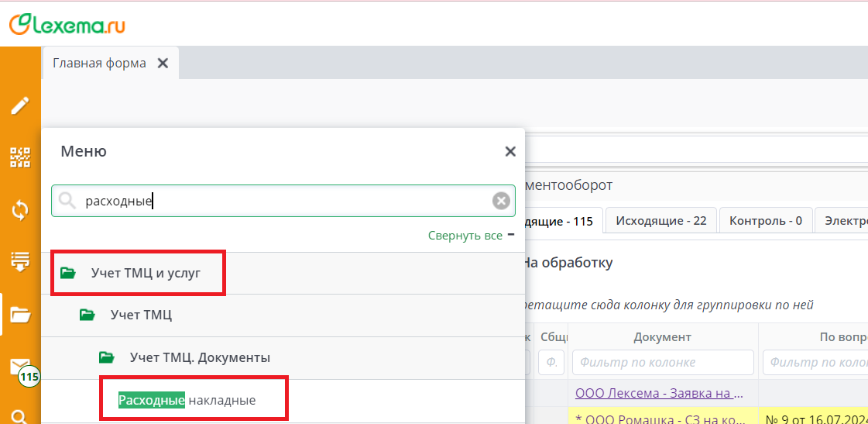Switch to Исходящие - 22 tab
This screenshot has width=868, height=424.
pos(661,221)
